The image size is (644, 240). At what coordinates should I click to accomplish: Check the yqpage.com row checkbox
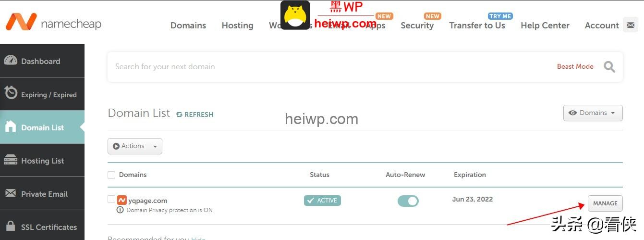click(111, 199)
